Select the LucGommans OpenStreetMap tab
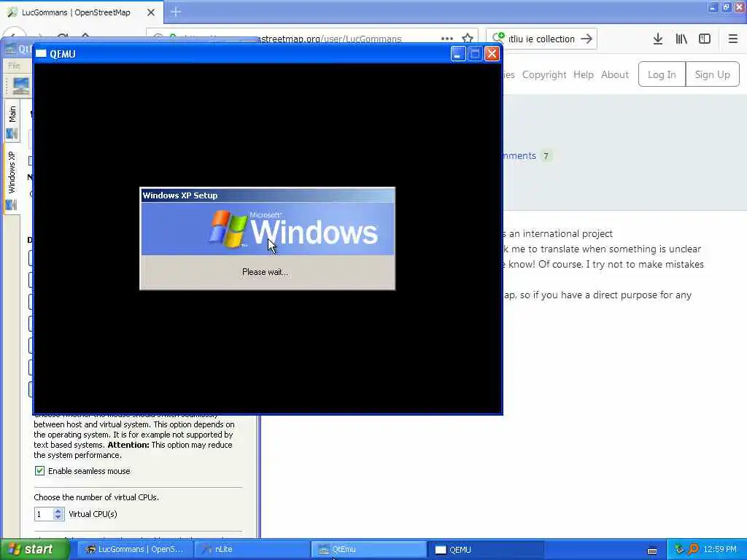This screenshot has width=747, height=560. (76, 12)
